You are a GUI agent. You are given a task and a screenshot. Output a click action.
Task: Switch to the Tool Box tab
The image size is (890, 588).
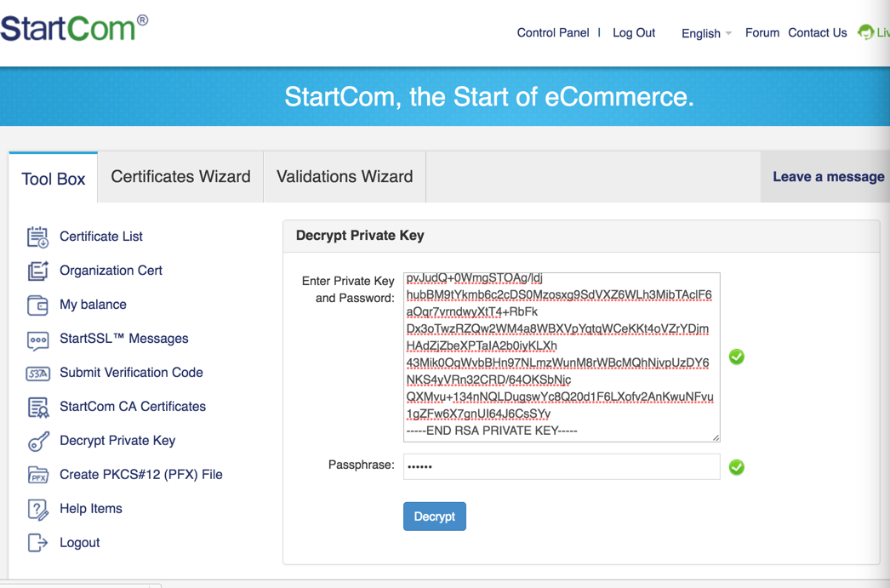(54, 178)
